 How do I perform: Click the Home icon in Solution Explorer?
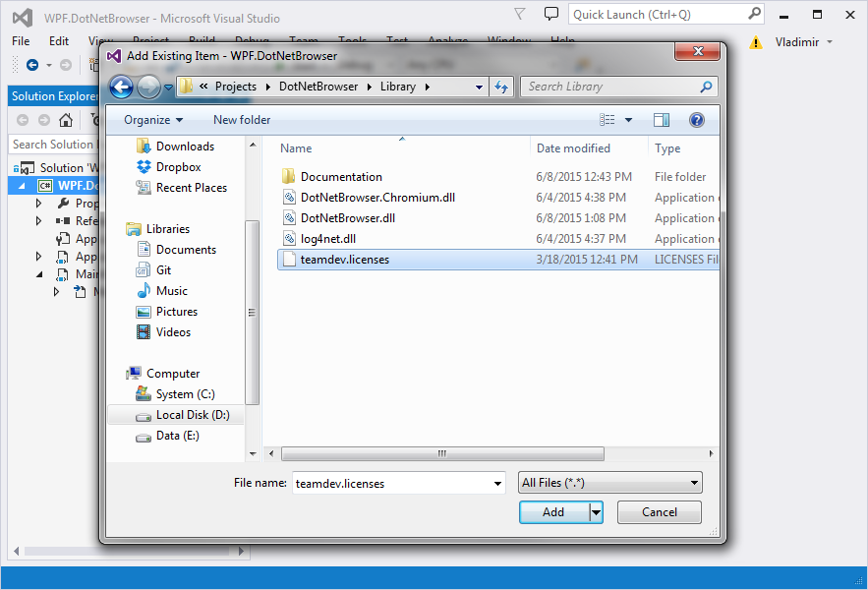pos(66,120)
